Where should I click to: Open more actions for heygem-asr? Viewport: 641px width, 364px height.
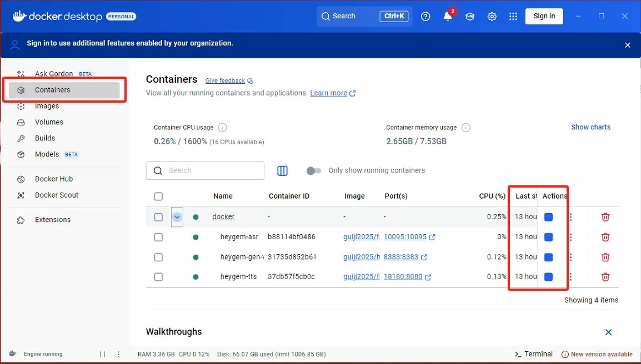pyautogui.click(x=570, y=237)
